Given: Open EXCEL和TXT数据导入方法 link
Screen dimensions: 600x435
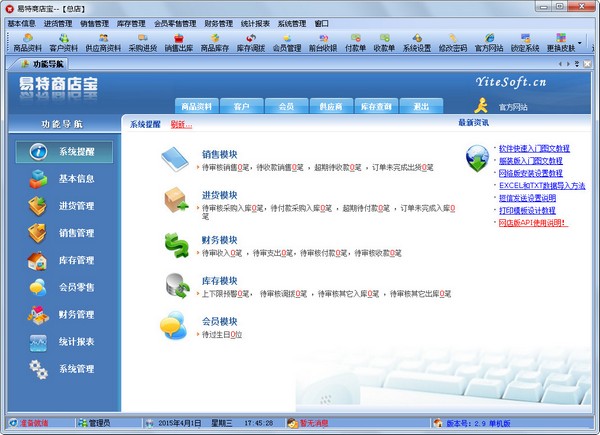Looking at the screenshot, I should [x=542, y=186].
